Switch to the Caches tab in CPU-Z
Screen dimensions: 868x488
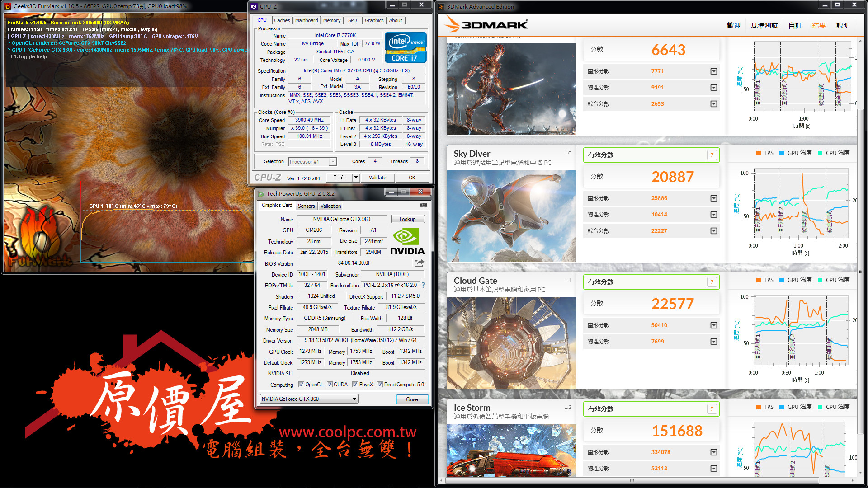[x=282, y=20]
